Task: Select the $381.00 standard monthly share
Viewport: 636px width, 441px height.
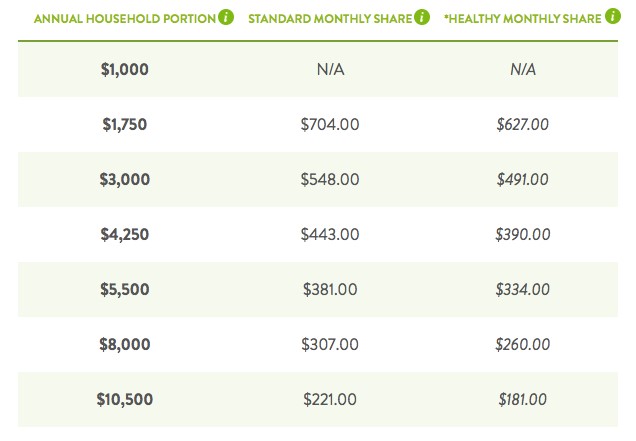Action: [x=330, y=289]
